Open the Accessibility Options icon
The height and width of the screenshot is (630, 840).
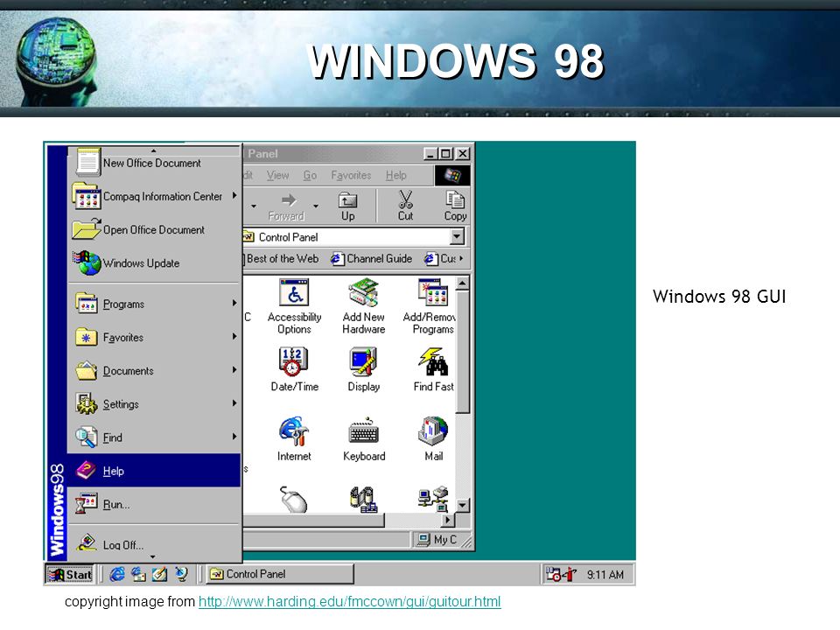[294, 306]
